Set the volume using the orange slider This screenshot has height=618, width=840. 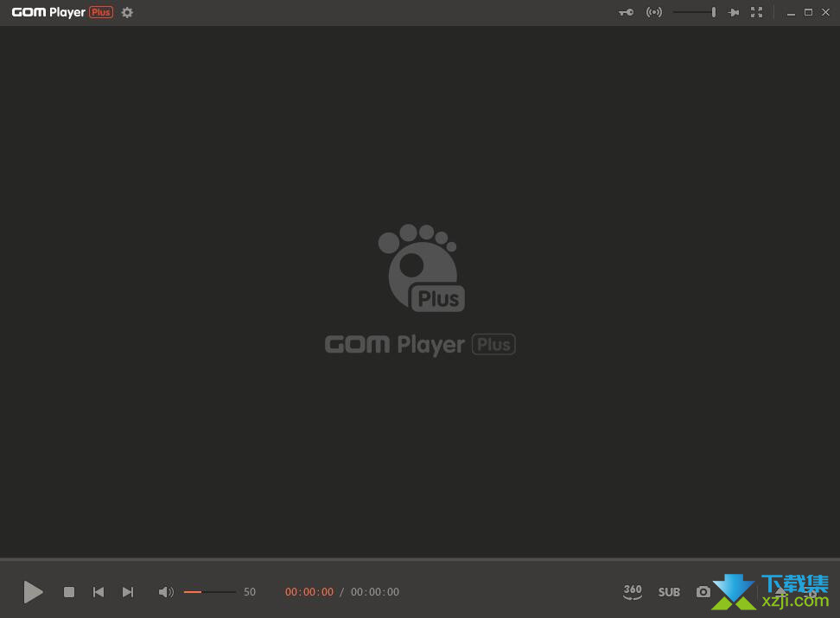click(209, 592)
